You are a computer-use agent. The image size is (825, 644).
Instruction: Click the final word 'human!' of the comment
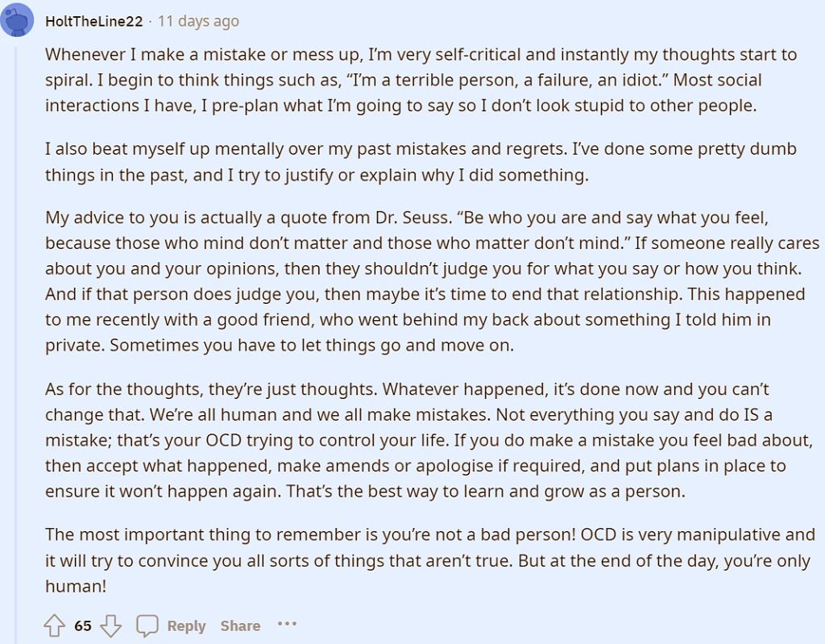pyautogui.click(x=77, y=586)
